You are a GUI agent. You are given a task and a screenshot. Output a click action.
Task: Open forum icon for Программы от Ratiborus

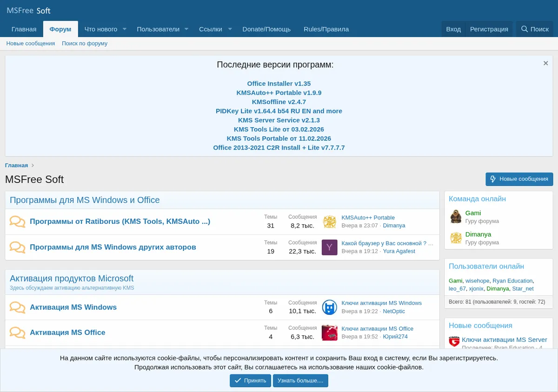coord(18,222)
